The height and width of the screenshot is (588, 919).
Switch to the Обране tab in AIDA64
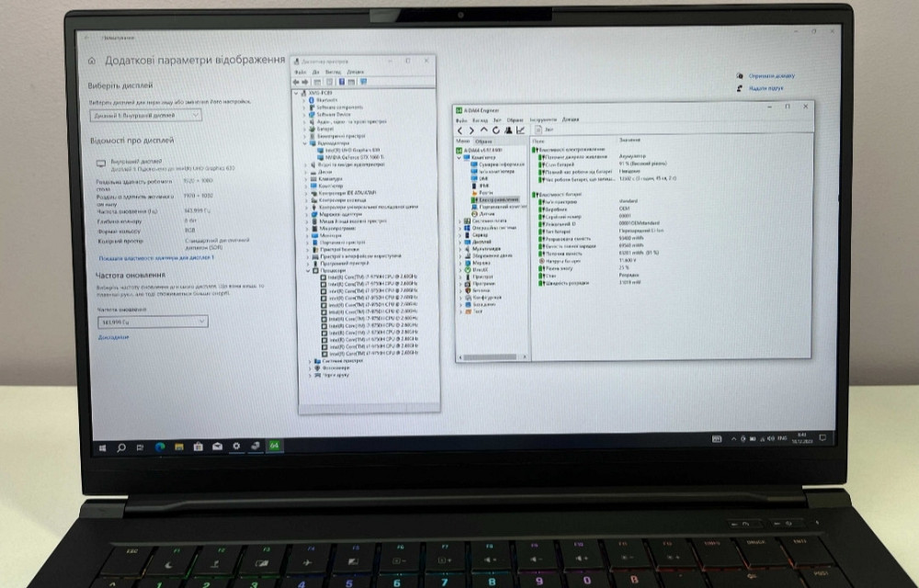[x=483, y=141]
